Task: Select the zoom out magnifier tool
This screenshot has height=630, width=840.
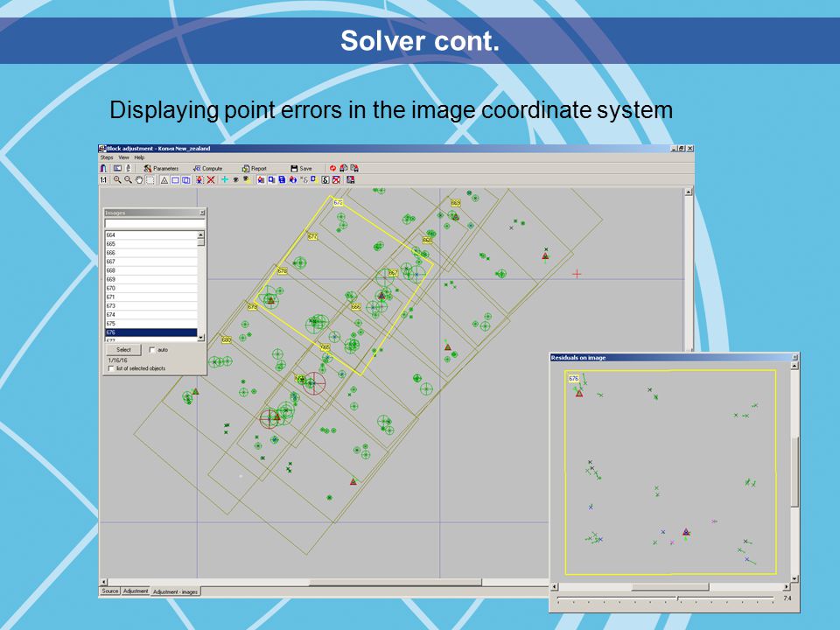Action: (128, 180)
